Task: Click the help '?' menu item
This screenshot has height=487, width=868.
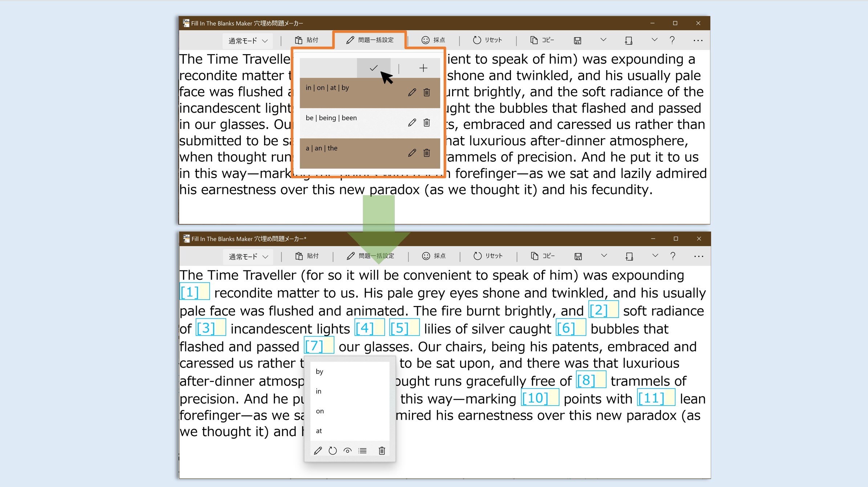Action: (672, 40)
